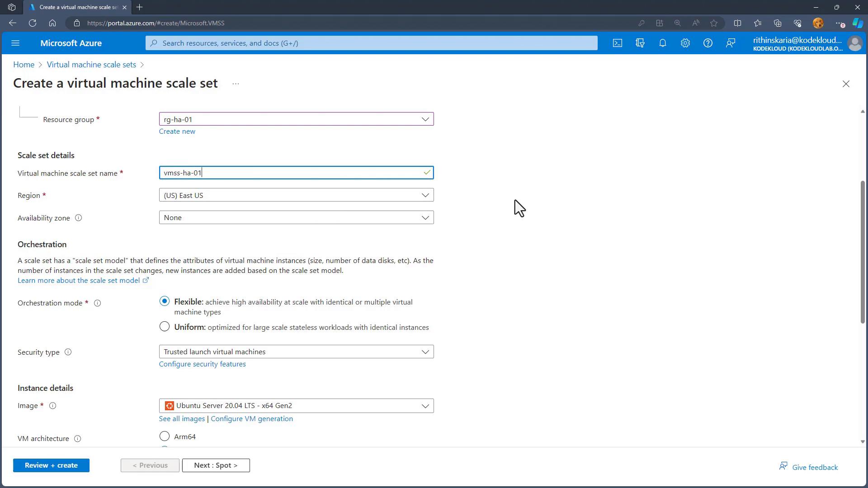Viewport: 868px width, 488px height.
Task: Click the scroll down arrow
Action: 862,442
